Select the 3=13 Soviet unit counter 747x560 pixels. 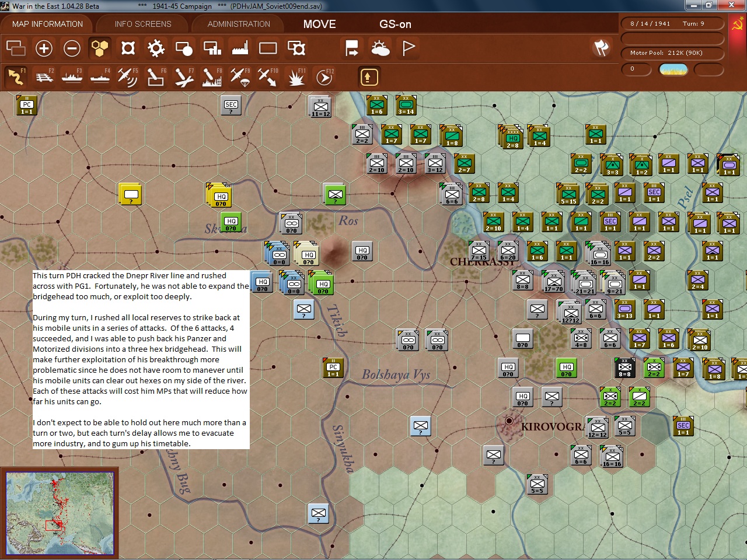(x=624, y=309)
